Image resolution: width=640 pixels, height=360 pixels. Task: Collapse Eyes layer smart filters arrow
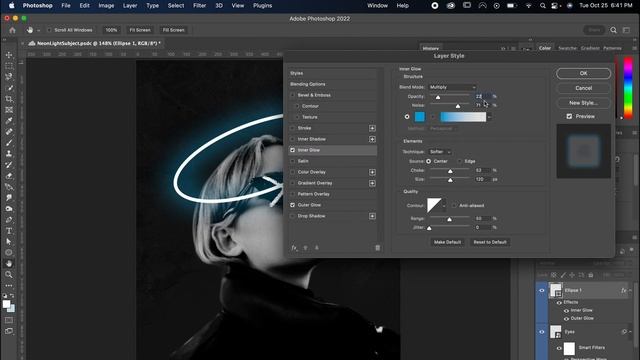[631, 332]
